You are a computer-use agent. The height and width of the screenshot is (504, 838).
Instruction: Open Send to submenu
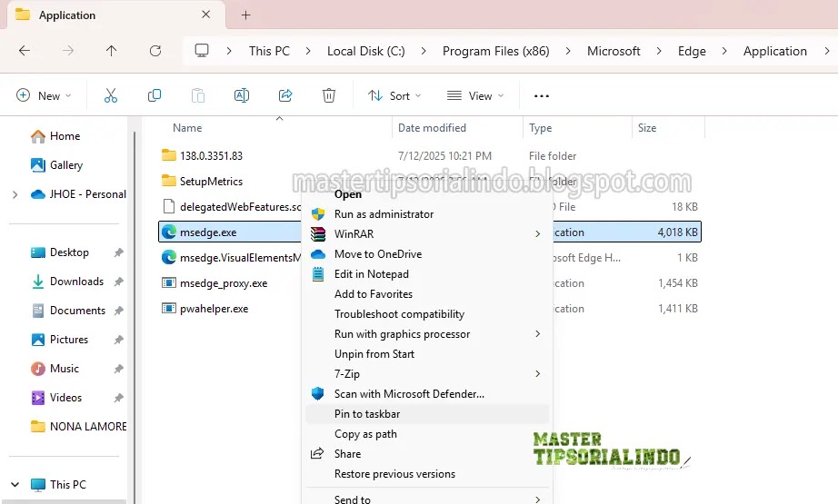[427, 499]
